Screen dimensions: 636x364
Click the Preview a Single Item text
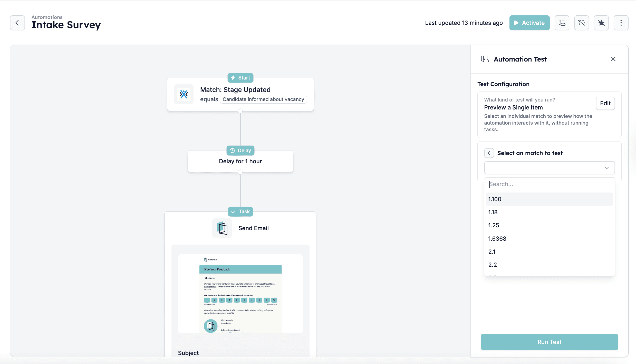[x=513, y=107]
